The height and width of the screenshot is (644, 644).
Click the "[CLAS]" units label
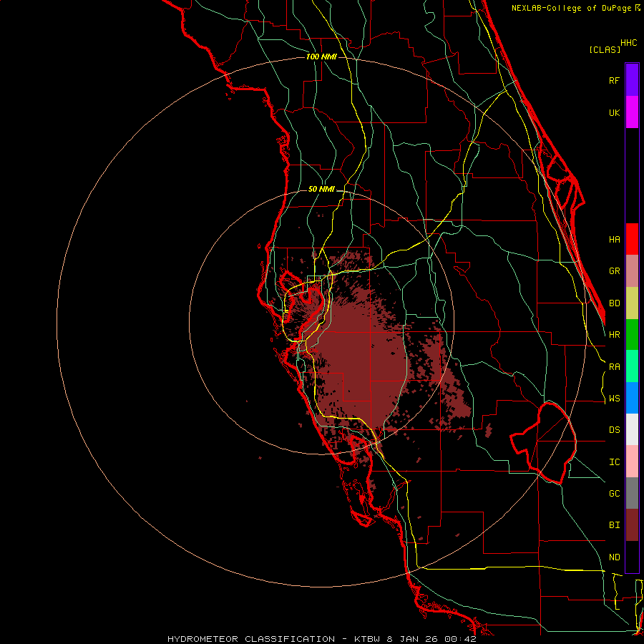point(604,49)
